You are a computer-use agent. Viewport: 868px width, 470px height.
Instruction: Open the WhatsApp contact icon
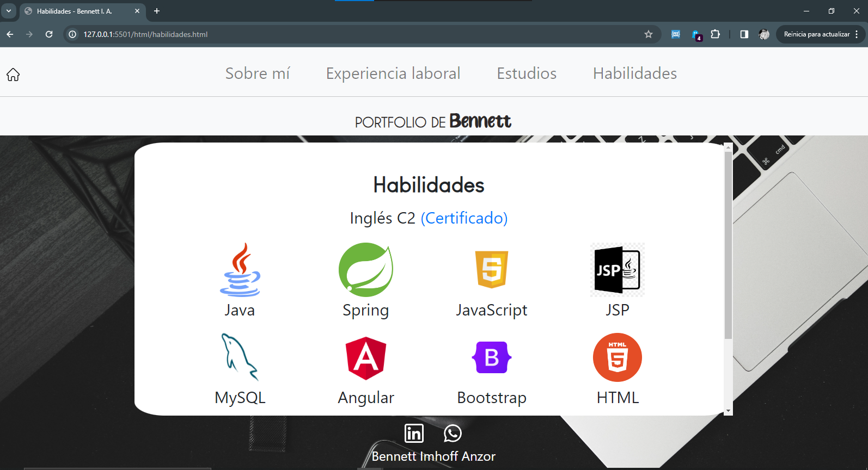[x=453, y=434]
